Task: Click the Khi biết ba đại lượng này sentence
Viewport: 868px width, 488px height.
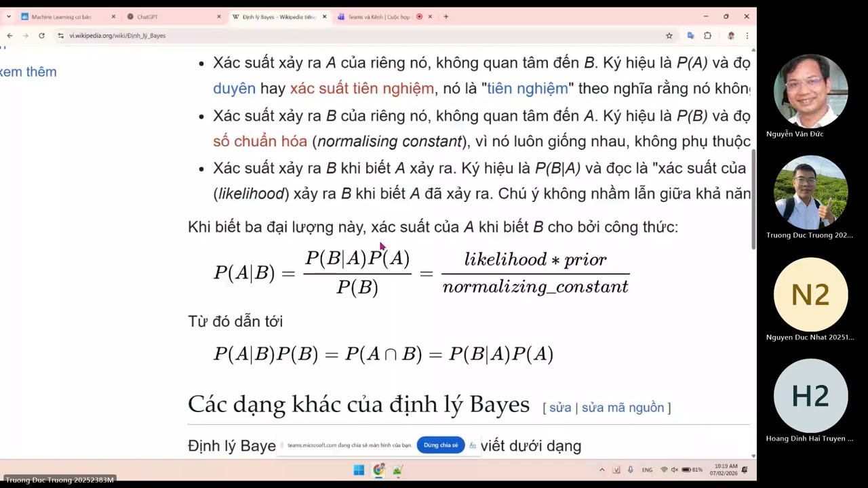Action: click(433, 227)
